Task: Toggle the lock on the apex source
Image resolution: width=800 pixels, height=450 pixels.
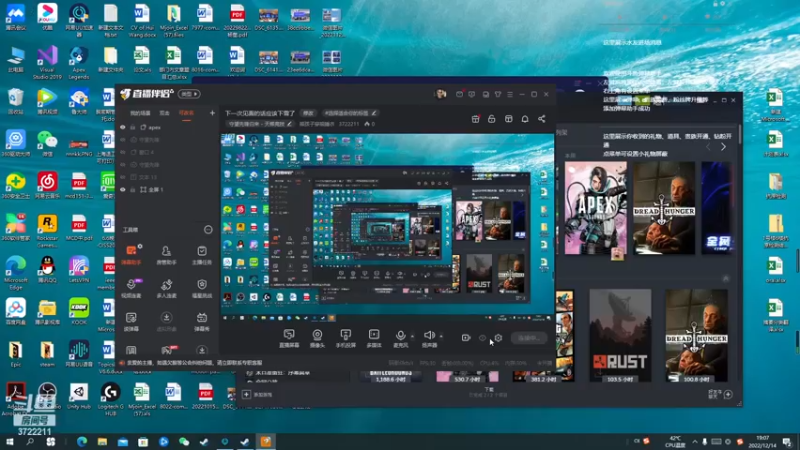Action: point(133,127)
